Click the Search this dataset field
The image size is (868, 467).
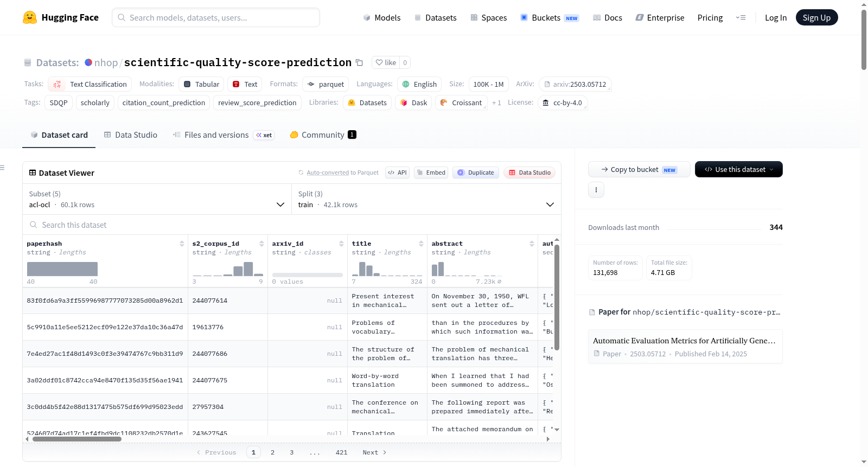292,225
